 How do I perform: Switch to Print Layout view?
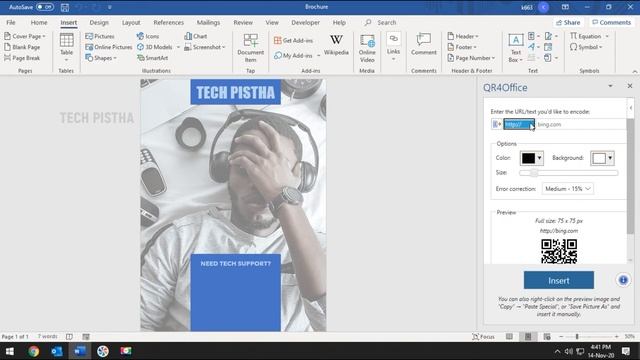pyautogui.click(x=528, y=337)
